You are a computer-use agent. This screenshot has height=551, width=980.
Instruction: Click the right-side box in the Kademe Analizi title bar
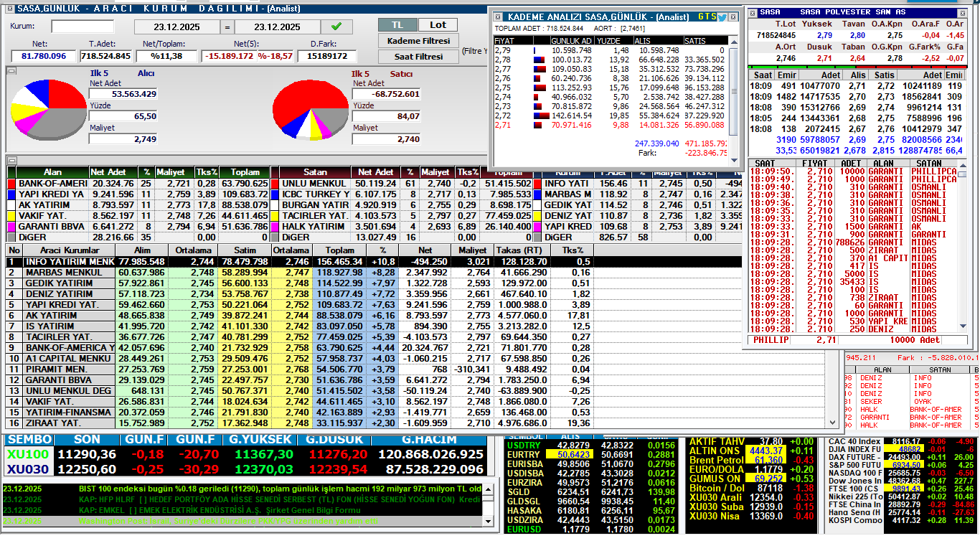tap(733, 17)
